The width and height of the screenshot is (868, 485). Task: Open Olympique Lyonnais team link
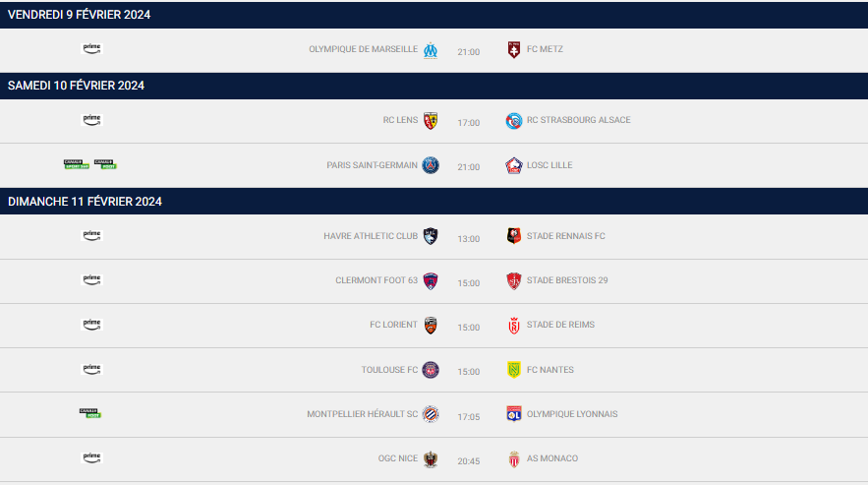point(572,414)
